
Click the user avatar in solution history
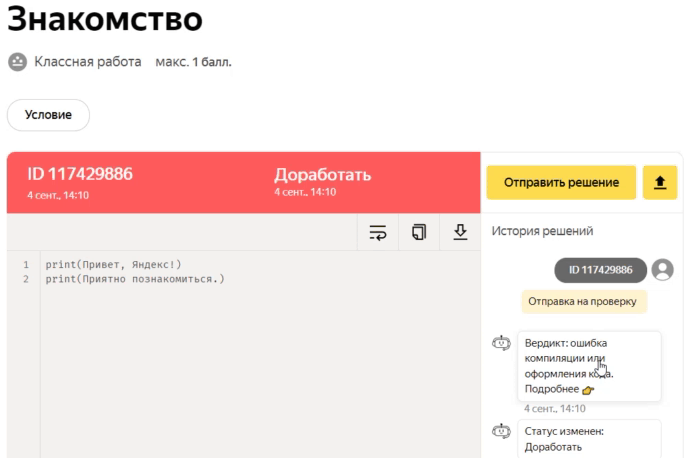pos(662,269)
